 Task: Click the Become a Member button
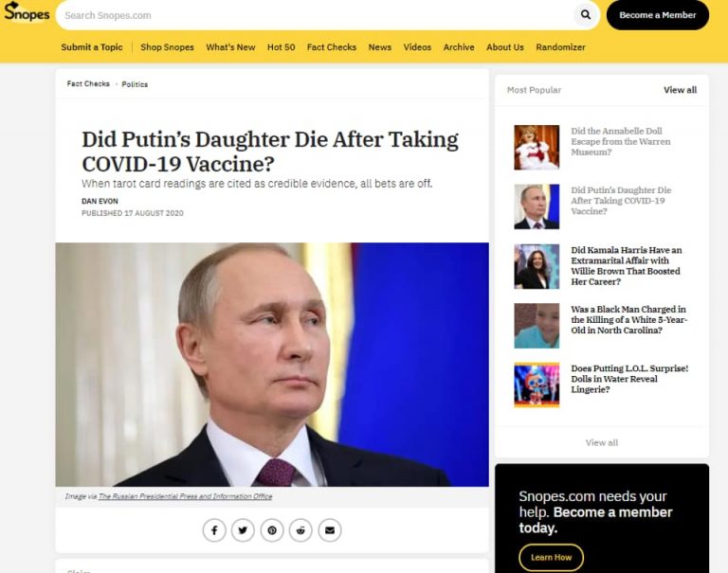[658, 15]
